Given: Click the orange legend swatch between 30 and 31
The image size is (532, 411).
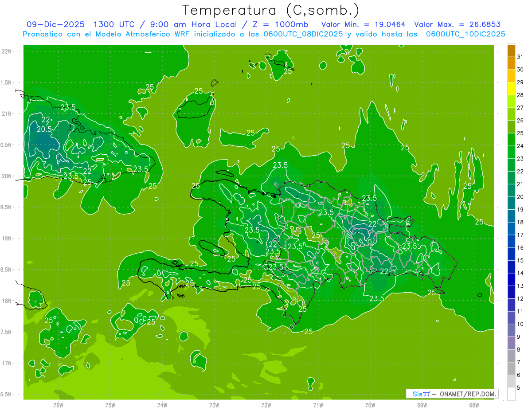Looking at the screenshot, I should 511,63.
